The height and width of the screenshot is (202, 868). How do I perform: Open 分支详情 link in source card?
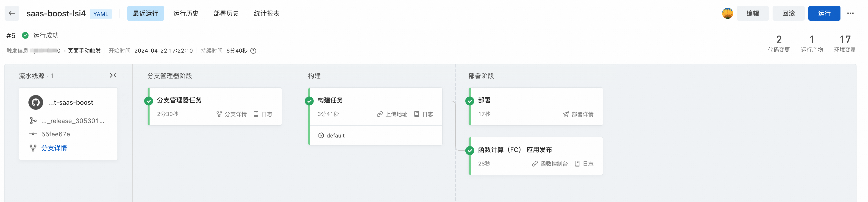54,148
